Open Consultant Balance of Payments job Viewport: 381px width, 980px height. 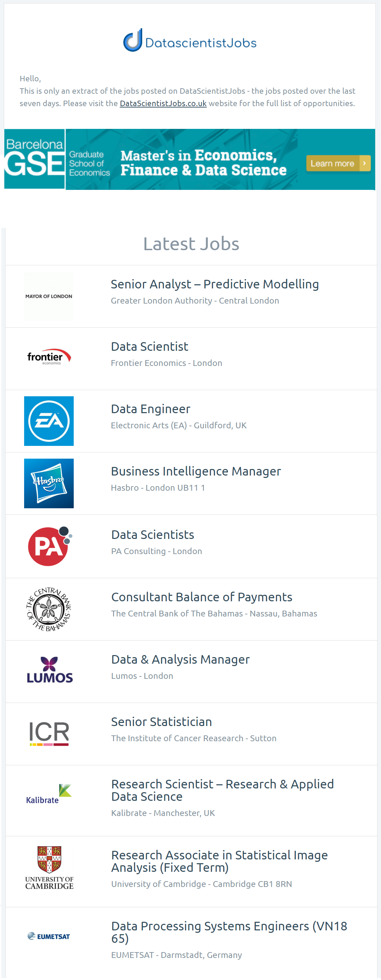point(202,597)
